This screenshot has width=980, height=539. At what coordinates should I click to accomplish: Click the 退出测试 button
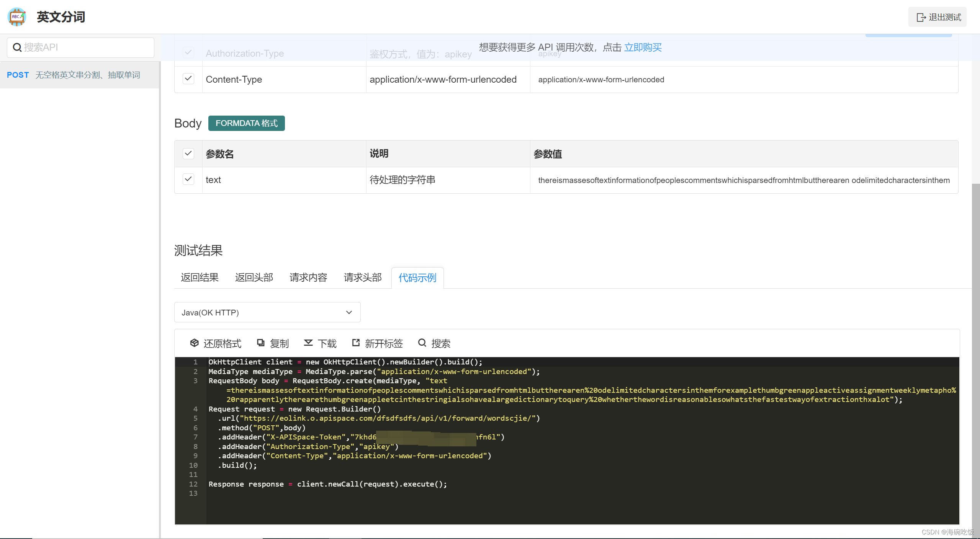[x=937, y=17]
